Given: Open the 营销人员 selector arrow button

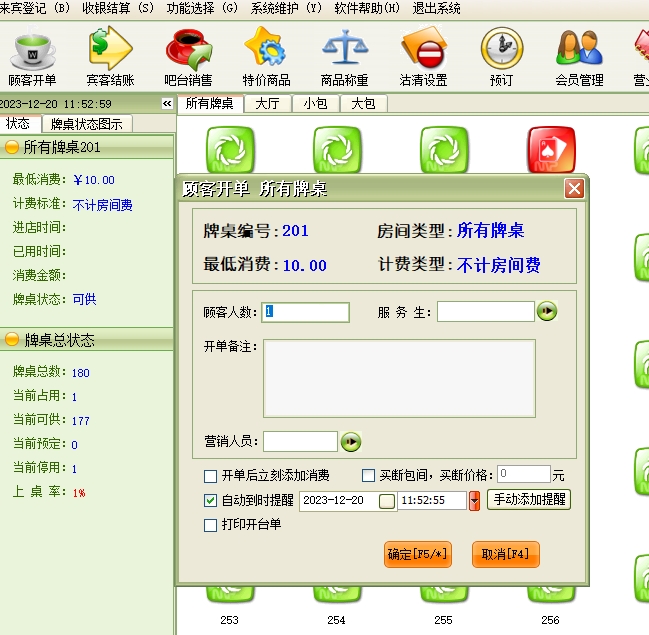Looking at the screenshot, I should [350, 442].
